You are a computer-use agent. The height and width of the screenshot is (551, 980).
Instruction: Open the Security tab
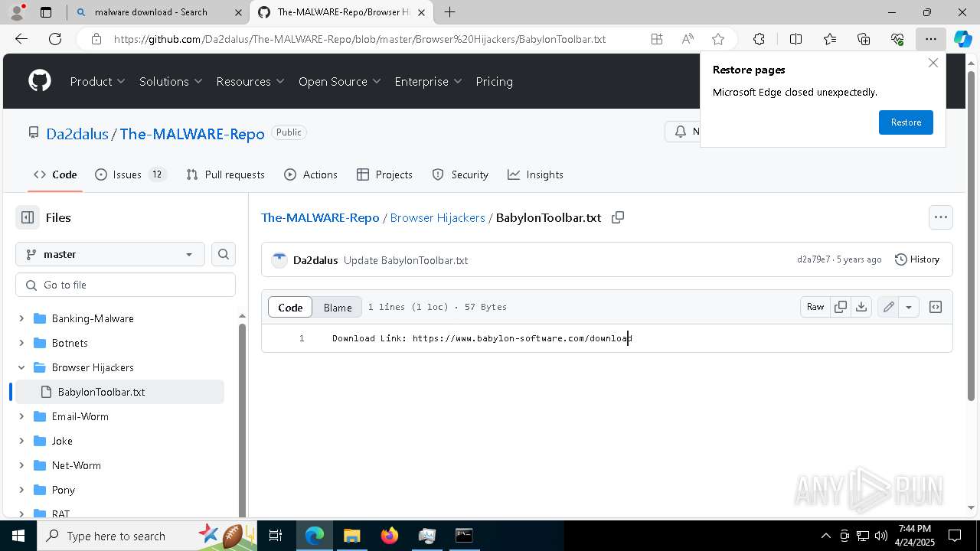pos(460,174)
